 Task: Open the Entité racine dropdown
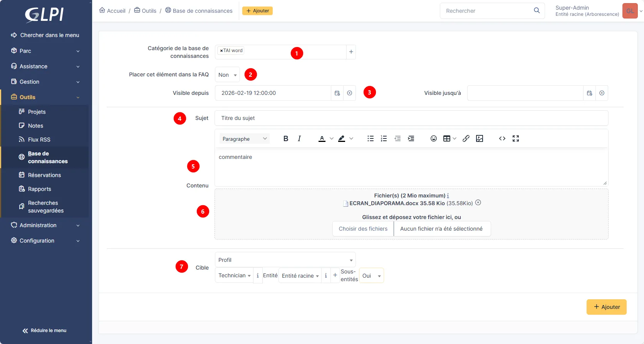pyautogui.click(x=300, y=275)
